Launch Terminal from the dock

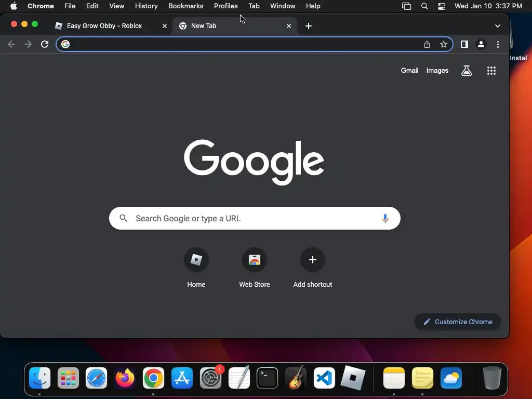pyautogui.click(x=268, y=378)
